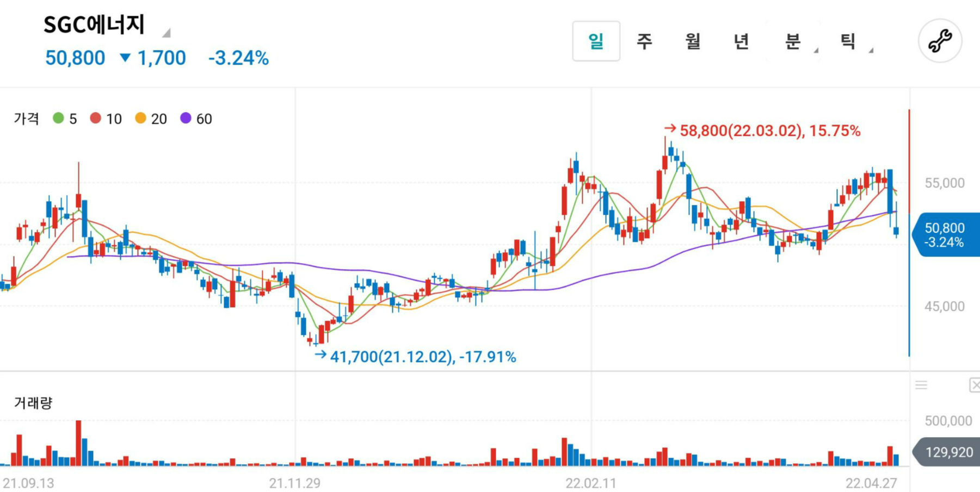Click the 55,000 price axis label
This screenshot has width=980, height=492.
(x=945, y=183)
